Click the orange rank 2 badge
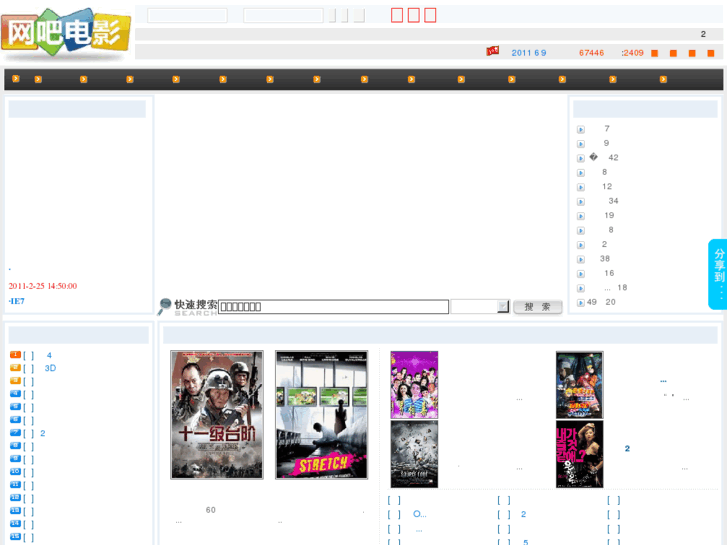Screen dimensions: 727x545 pos(15,367)
